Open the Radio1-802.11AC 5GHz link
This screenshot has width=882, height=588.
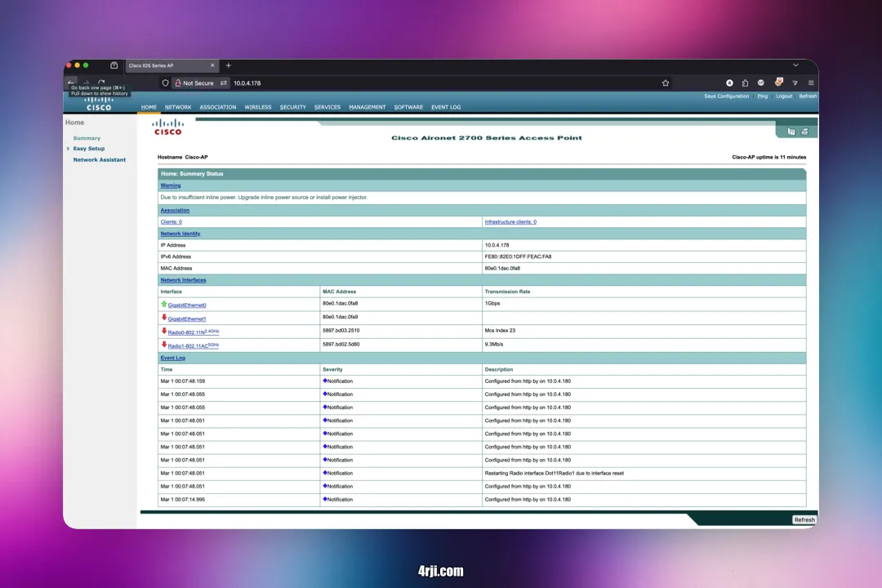(x=193, y=345)
